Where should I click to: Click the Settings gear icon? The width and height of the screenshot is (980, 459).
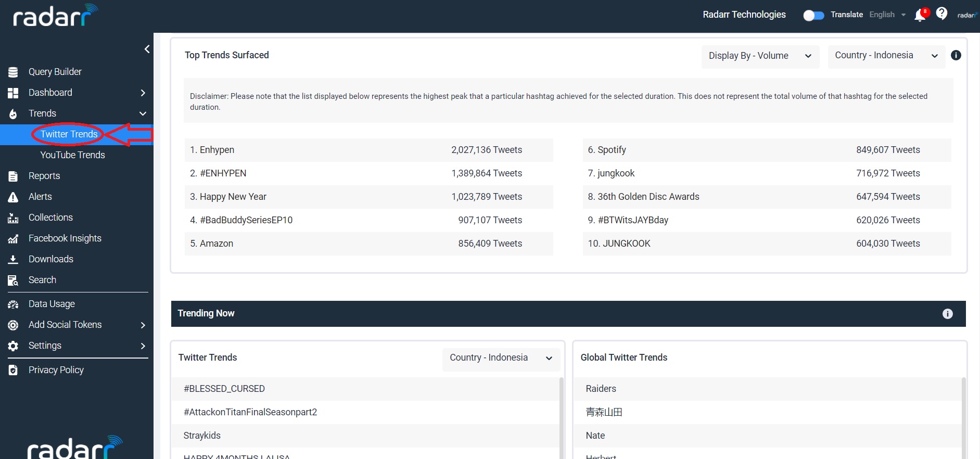point(13,346)
